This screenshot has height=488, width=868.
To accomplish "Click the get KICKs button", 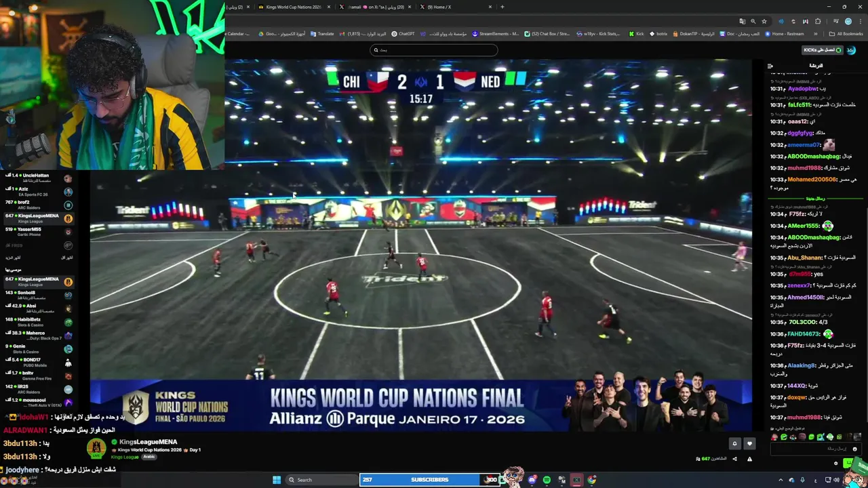I will pyautogui.click(x=823, y=50).
